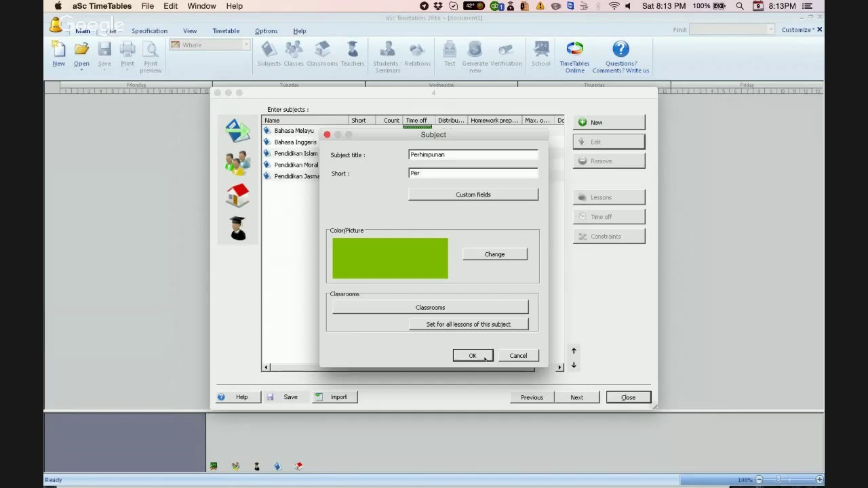Click the Test toolbar icon
This screenshot has width=868, height=488.
click(x=450, y=54)
